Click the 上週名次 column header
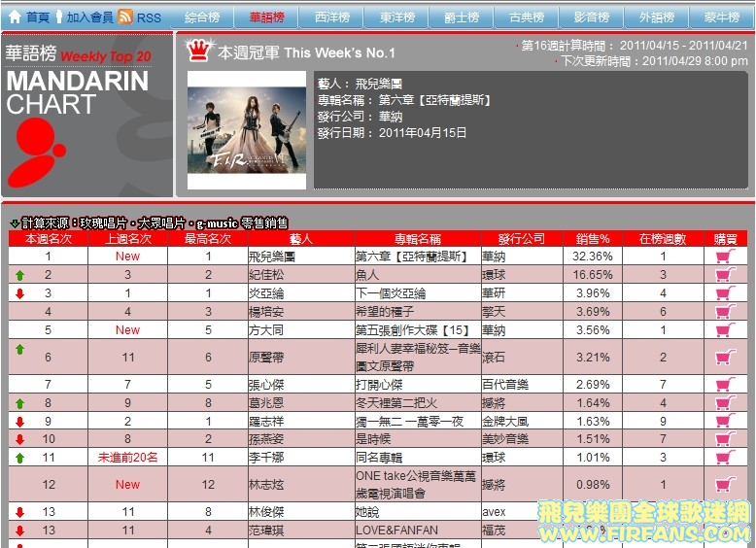Image resolution: width=756 pixels, height=548 pixels. (x=127, y=239)
